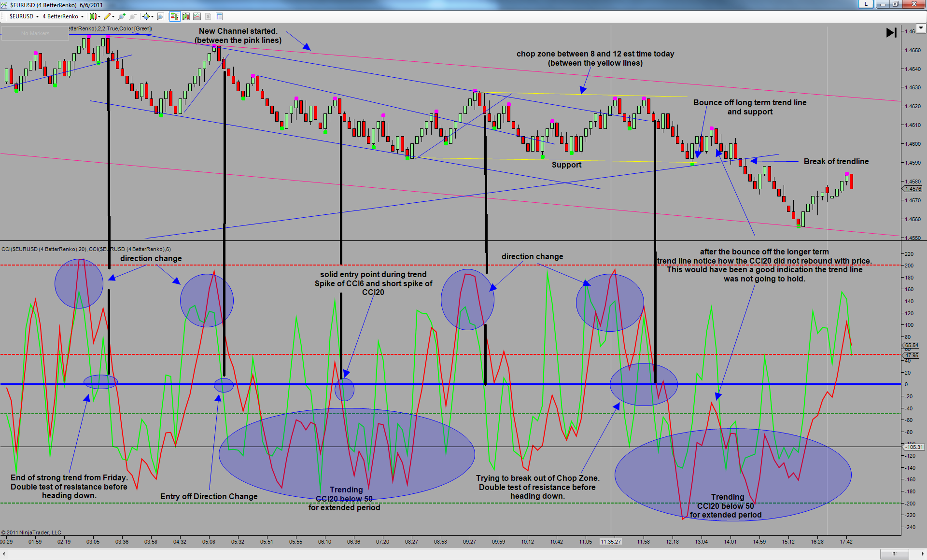Click the 'Trying to break out of Chop Zone.' annotation
This screenshot has height=560, width=927.
[538, 487]
